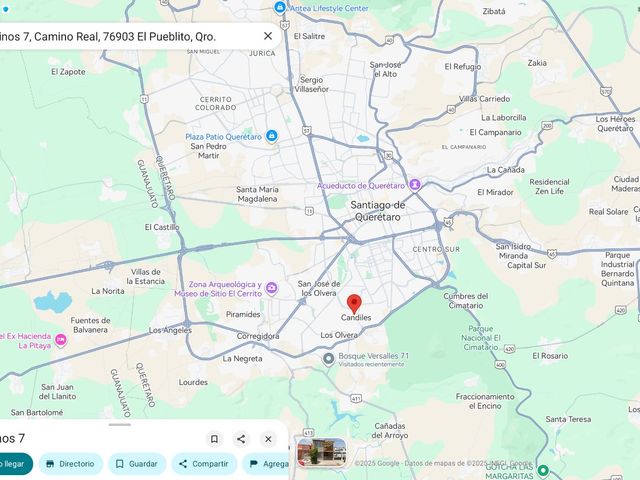The image size is (640, 480).
Task: Tap the share icon in the place panel
Action: (x=241, y=439)
